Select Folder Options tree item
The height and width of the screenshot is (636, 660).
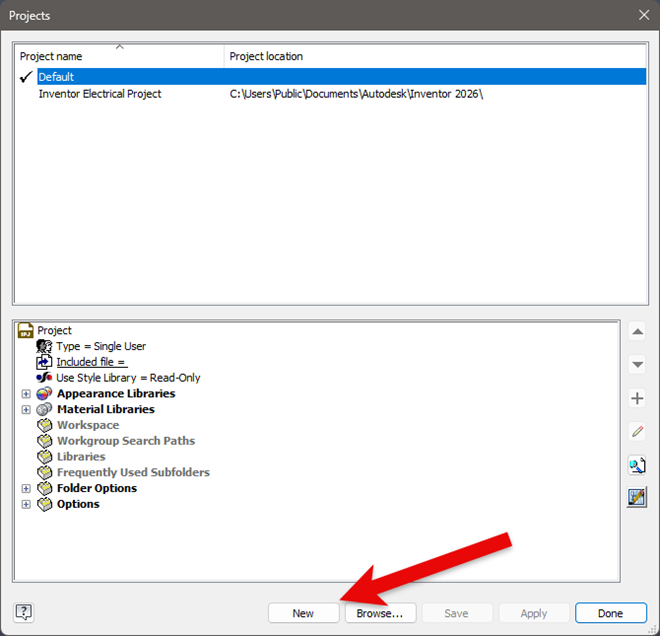pos(97,488)
